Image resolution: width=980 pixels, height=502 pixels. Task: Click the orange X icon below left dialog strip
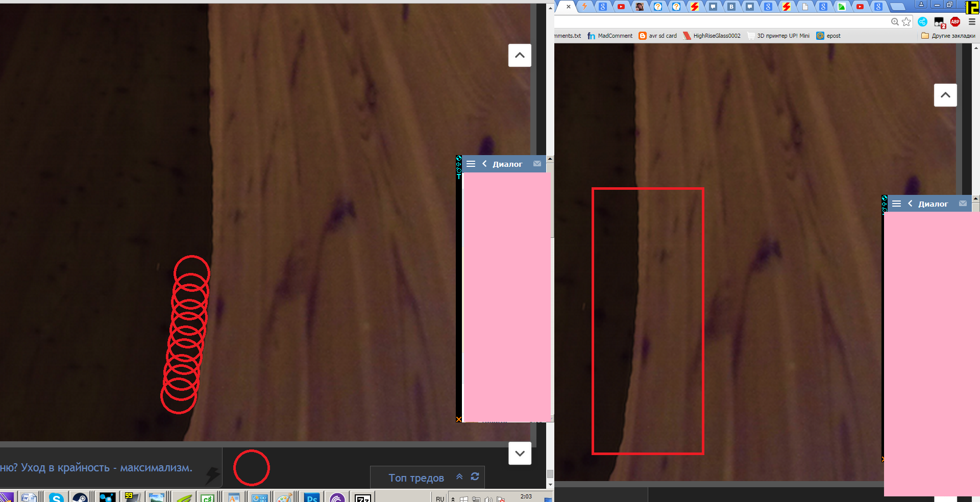coord(459,419)
